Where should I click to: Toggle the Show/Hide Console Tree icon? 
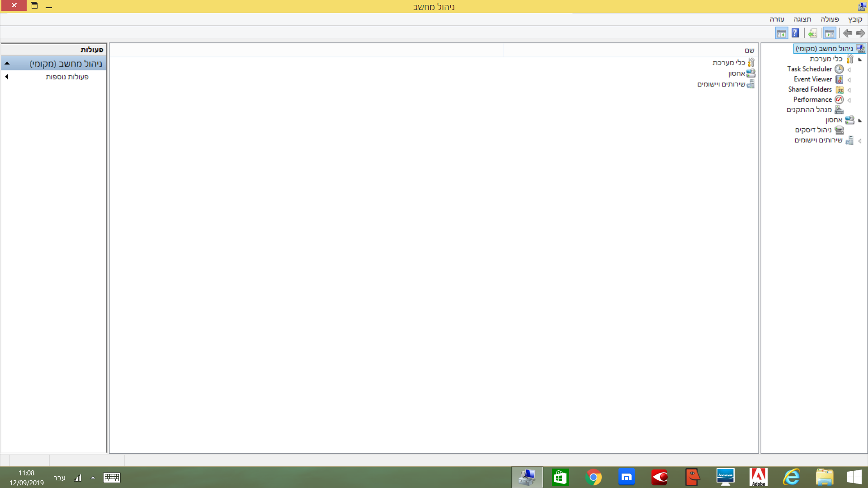830,33
